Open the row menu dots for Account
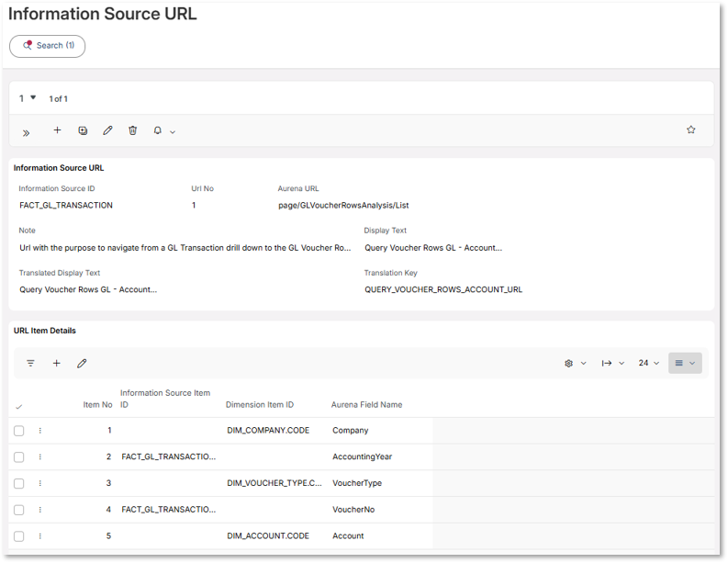This screenshot has height=563, width=728. tap(39, 536)
